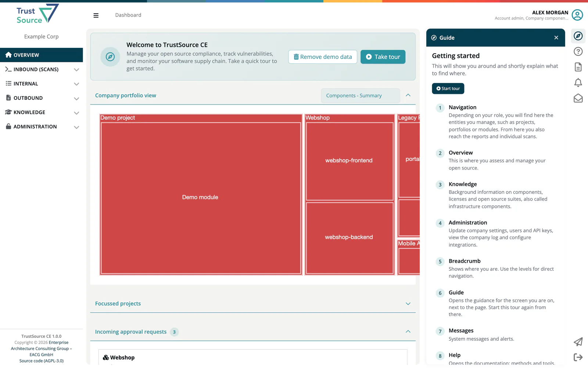The width and height of the screenshot is (588, 368).
Task: Open the Components - Summary dropdown
Action: point(361,96)
